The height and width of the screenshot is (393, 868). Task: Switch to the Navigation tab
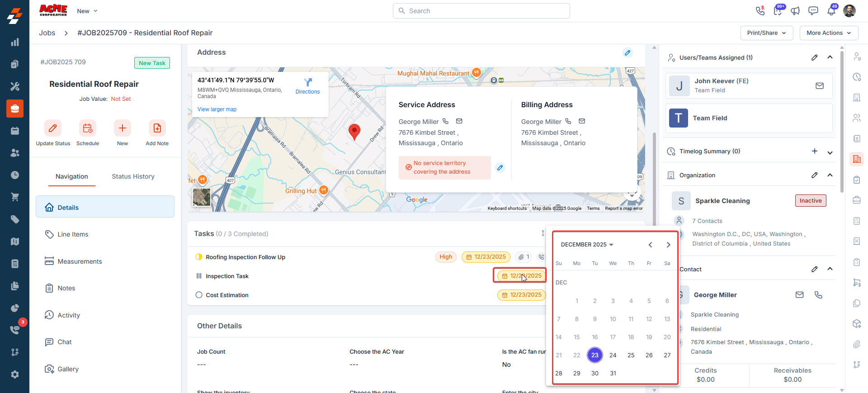(72, 176)
